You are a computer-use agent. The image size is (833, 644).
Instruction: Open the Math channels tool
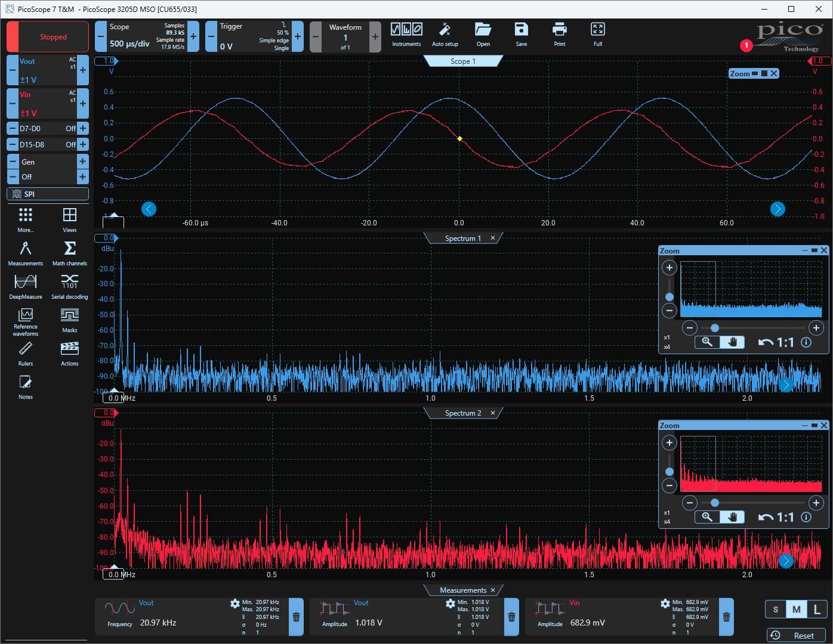[x=69, y=253]
